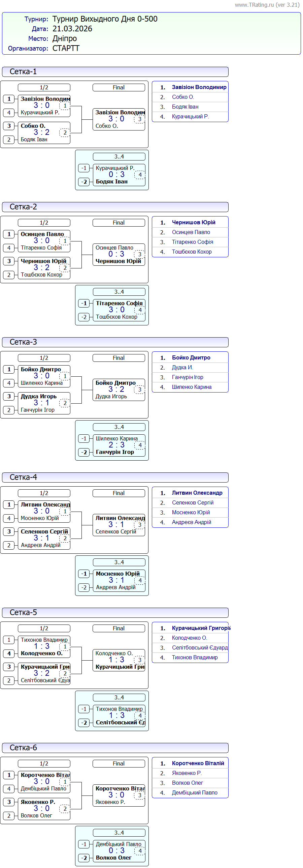Click Селітбовський Єдуард in Сетка-5 standings list

click(x=200, y=647)
